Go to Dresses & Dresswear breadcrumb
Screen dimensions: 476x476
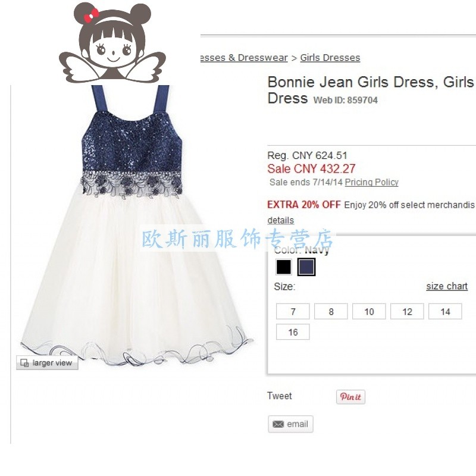tap(244, 58)
